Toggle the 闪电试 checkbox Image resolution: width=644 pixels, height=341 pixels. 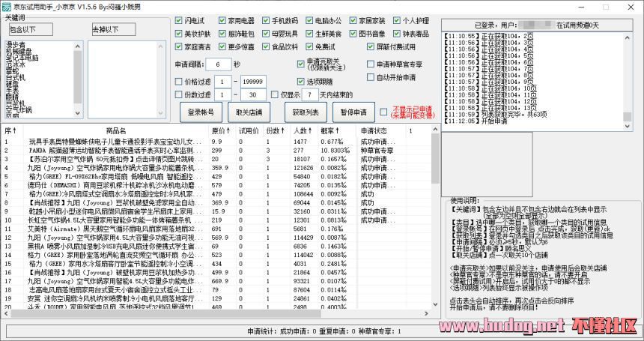[178, 20]
